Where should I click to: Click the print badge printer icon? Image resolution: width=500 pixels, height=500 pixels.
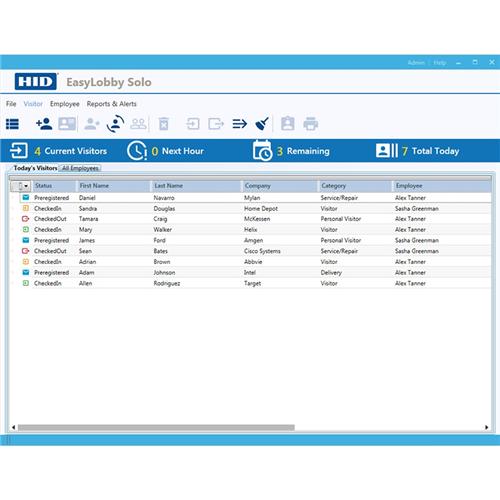pyautogui.click(x=311, y=124)
